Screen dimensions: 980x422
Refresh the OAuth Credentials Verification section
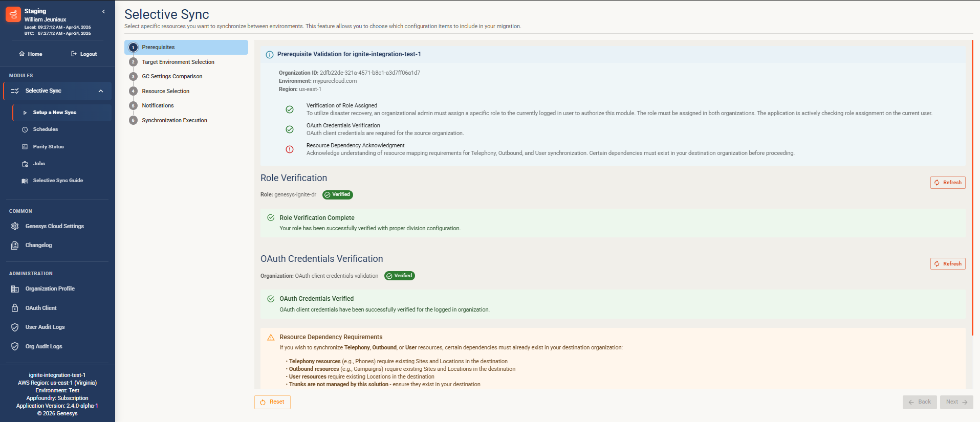click(x=948, y=264)
